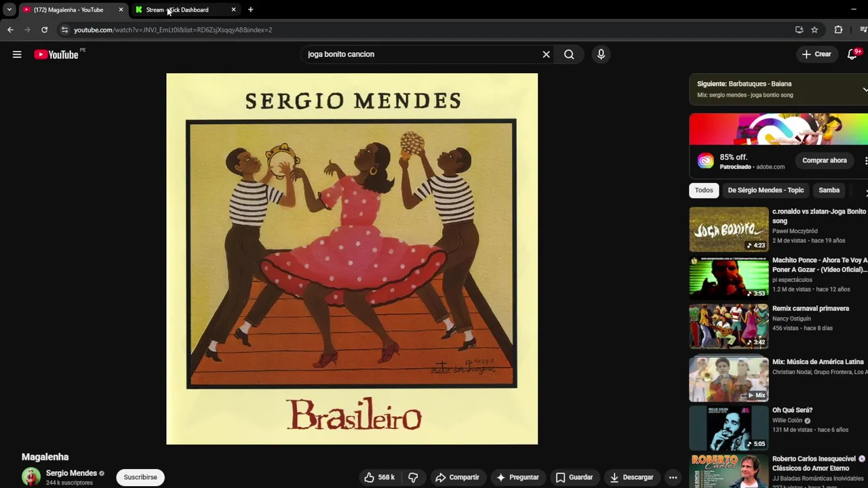The width and height of the screenshot is (868, 488).
Task: Go back in browser history
Action: point(10,30)
